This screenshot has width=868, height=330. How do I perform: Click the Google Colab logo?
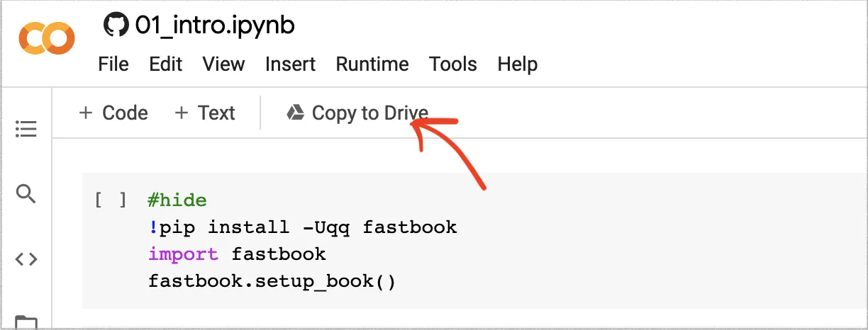point(47,38)
